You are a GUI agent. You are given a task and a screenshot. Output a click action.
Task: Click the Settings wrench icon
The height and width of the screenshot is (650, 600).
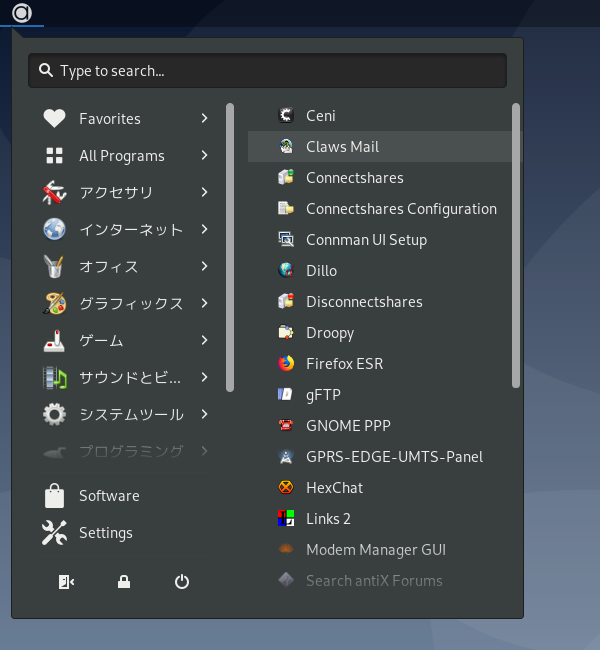(x=54, y=533)
